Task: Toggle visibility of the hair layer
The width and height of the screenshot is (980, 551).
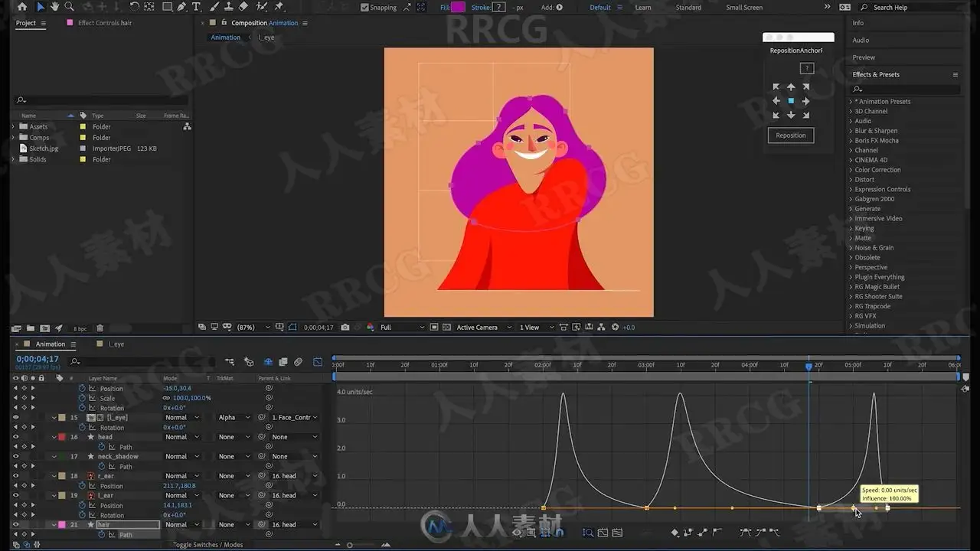Action: click(x=15, y=525)
